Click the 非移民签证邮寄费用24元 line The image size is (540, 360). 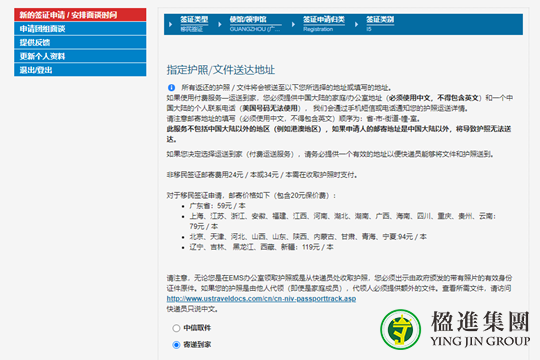pyautogui.click(x=262, y=175)
